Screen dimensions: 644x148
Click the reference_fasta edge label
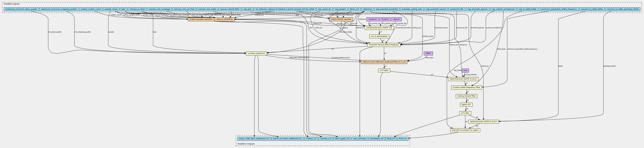point(346,32)
